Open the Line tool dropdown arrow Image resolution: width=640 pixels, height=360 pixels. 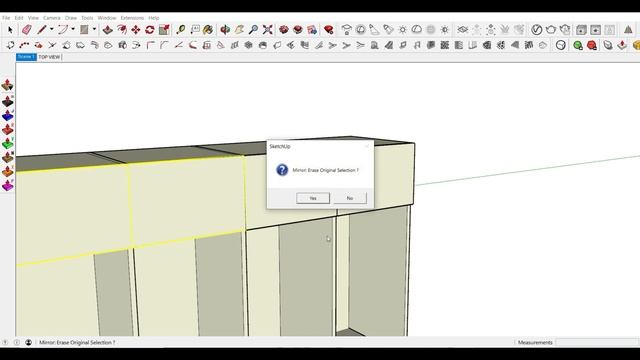coord(51,29)
